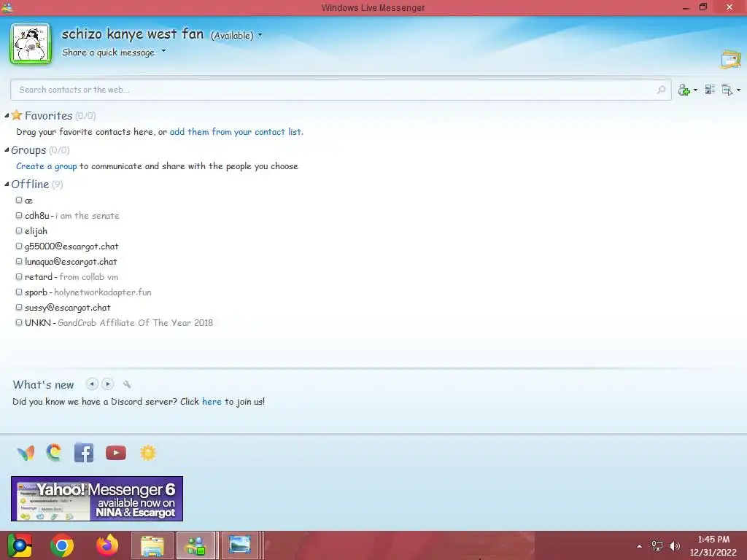Viewport: 747px width, 560px height.
Task: Select the contact elijah
Action: point(36,231)
